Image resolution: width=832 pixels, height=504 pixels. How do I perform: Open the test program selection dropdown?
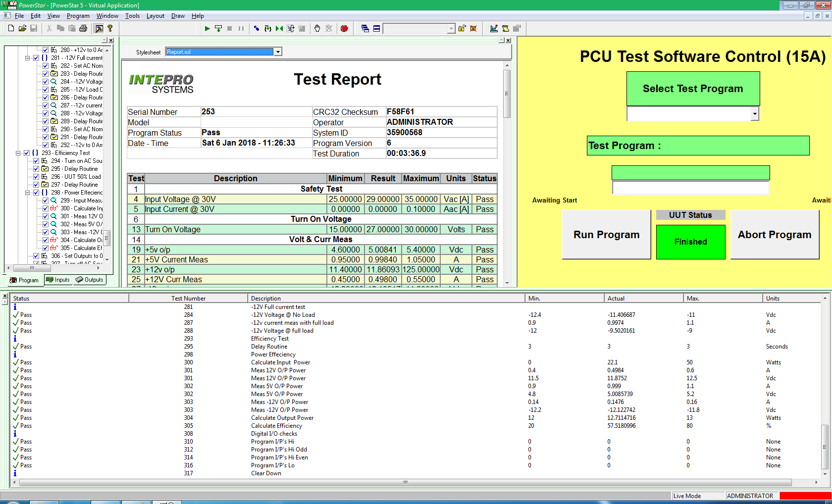pos(754,113)
